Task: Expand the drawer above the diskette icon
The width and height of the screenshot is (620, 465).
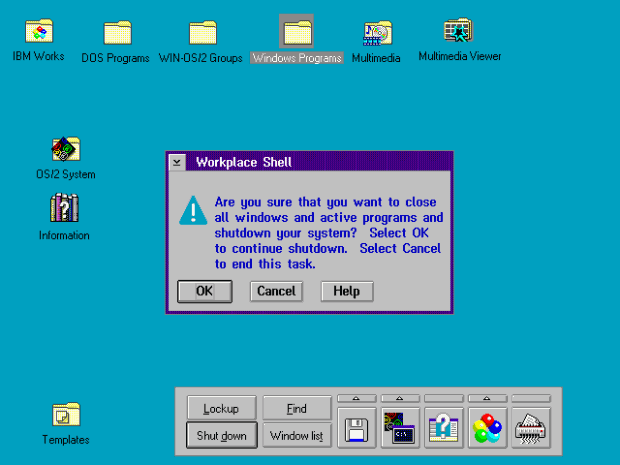Action: click(357, 399)
